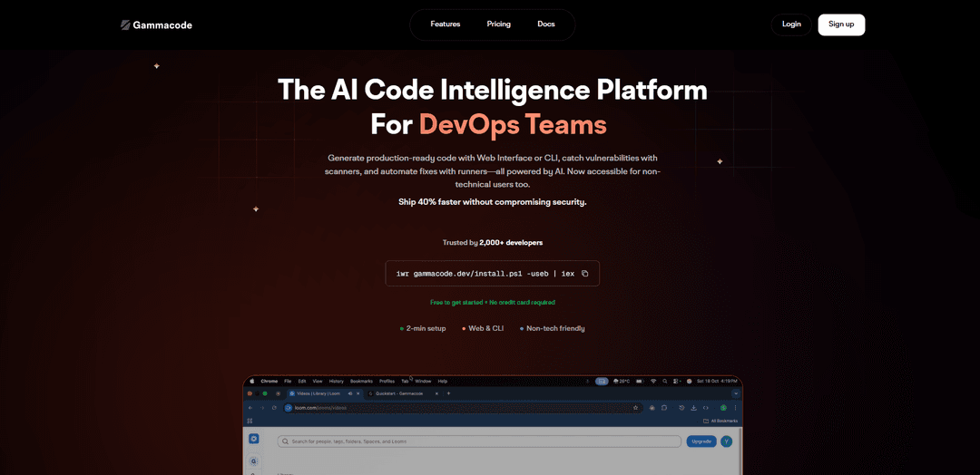This screenshot has width=980, height=475.
Task: Click the user avatar icon beside Upgrade
Action: [x=726, y=441]
